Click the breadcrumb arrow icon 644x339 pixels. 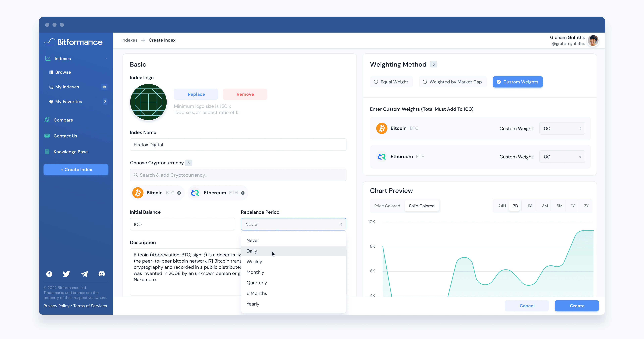(x=143, y=40)
